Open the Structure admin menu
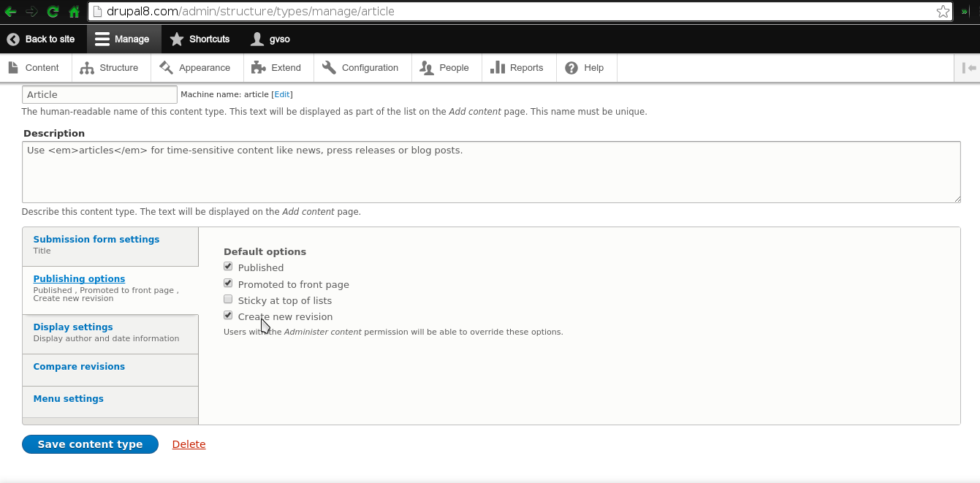This screenshot has width=980, height=483. tap(109, 68)
